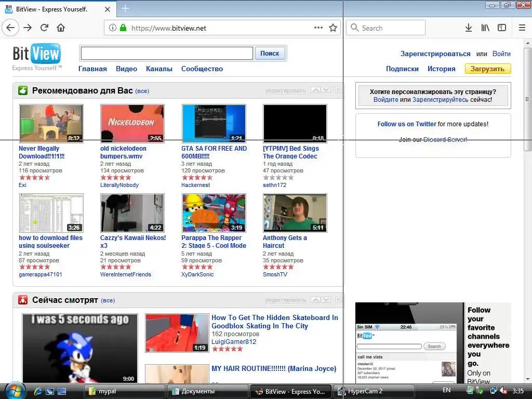
Task: Open the old nickelodeon bumpers thumbnail
Action: (x=132, y=123)
